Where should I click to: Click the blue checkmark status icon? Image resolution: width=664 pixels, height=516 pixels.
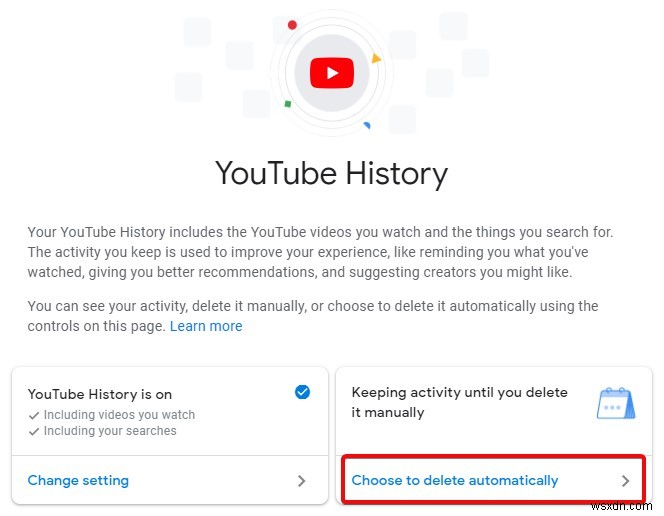pos(302,392)
